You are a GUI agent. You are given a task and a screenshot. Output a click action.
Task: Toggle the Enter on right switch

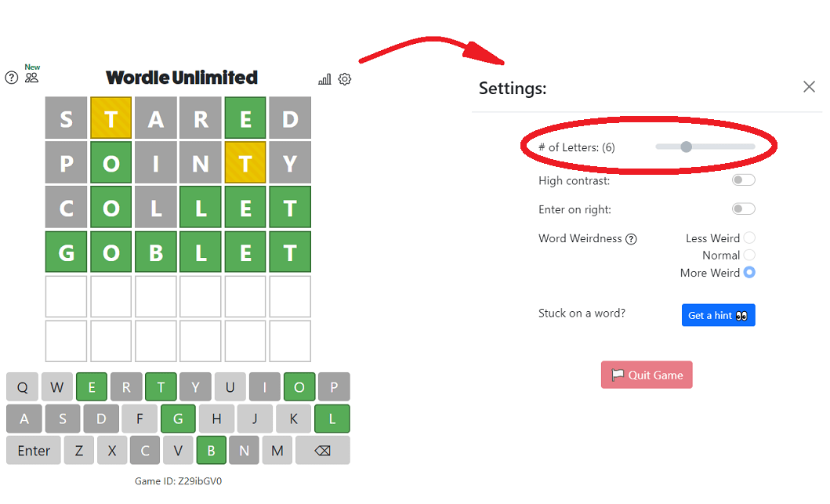[743, 208]
